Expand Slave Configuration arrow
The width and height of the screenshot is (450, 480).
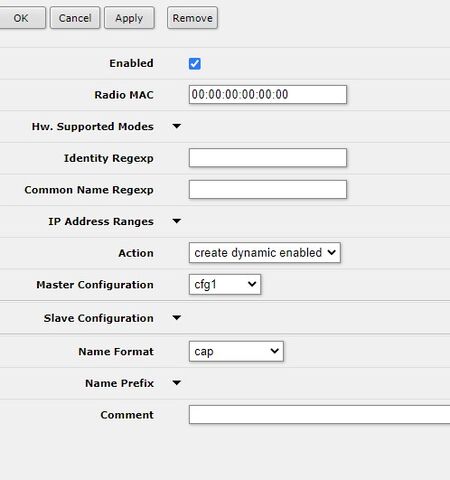click(177, 318)
